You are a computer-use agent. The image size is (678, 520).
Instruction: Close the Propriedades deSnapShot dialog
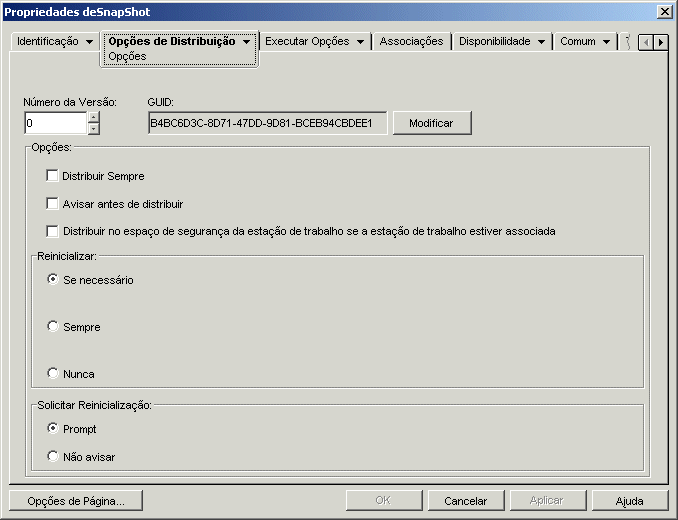click(x=665, y=12)
